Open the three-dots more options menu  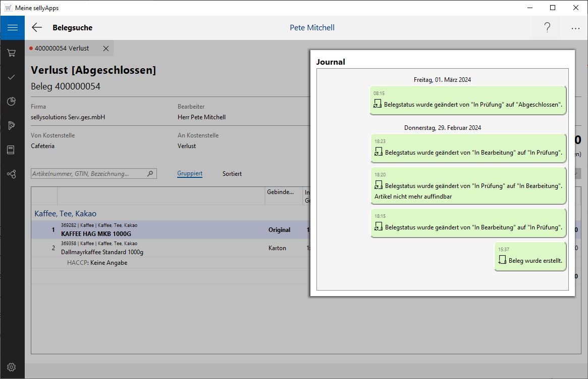click(x=575, y=28)
